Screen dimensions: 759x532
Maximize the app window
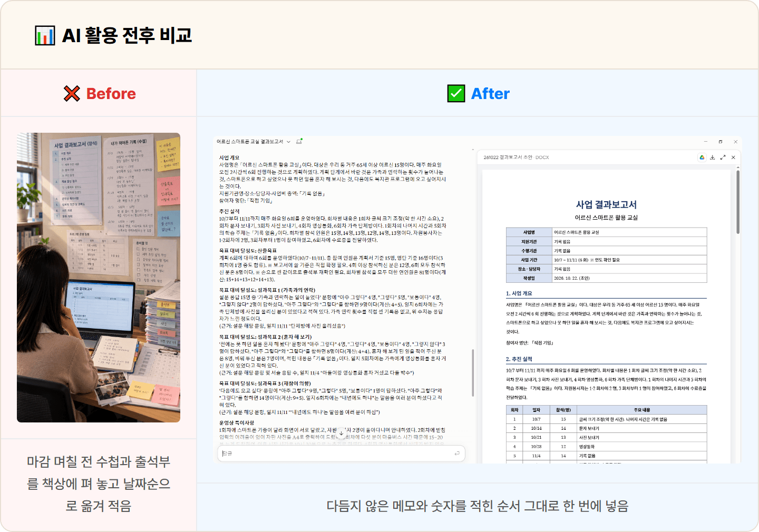click(721, 142)
